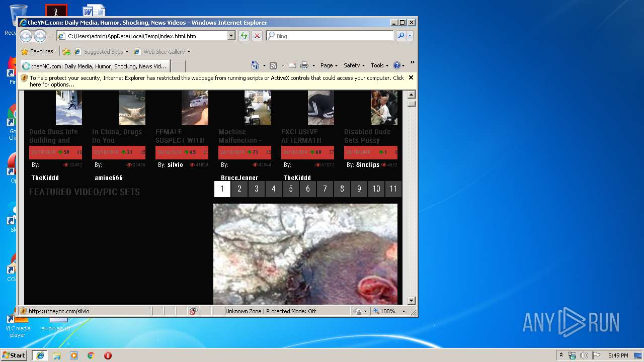Open the silvio author profile link

pyautogui.click(x=176, y=165)
